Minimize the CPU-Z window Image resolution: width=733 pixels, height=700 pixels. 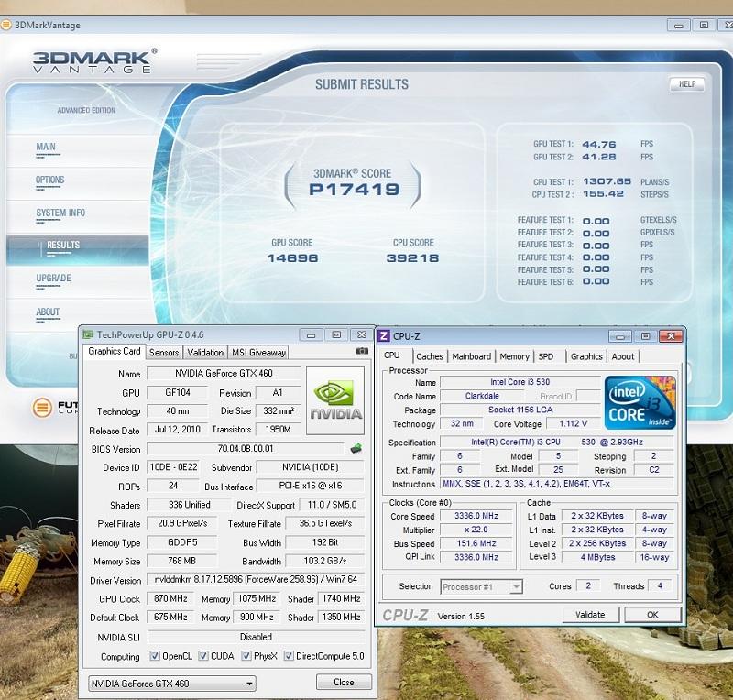[x=620, y=336]
